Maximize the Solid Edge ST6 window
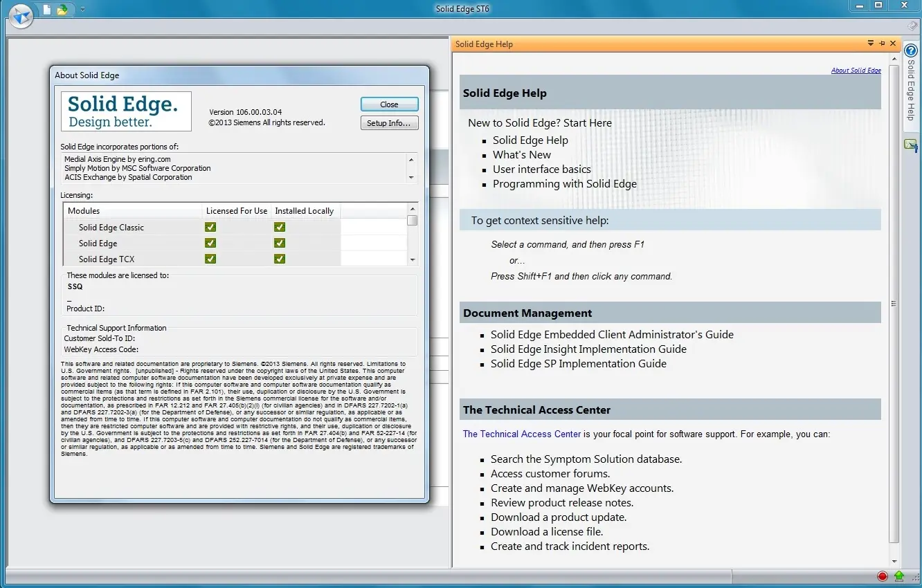 point(879,6)
